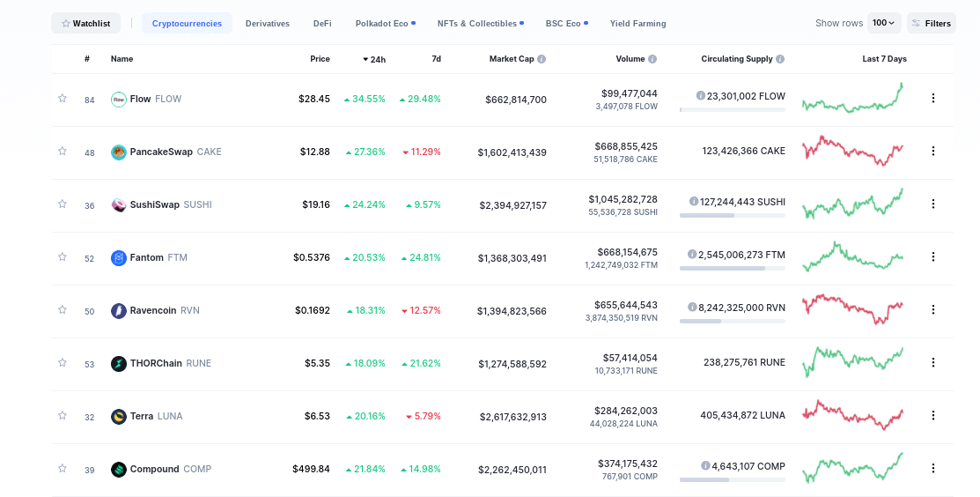Viewport: 980px width, 497px height.
Task: Star Ravencoin to add to watchlist
Action: pyautogui.click(x=63, y=309)
